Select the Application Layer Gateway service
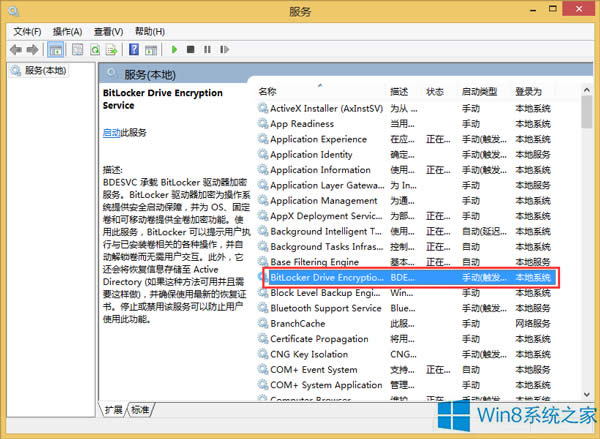The width and height of the screenshot is (600, 439). 404,185
